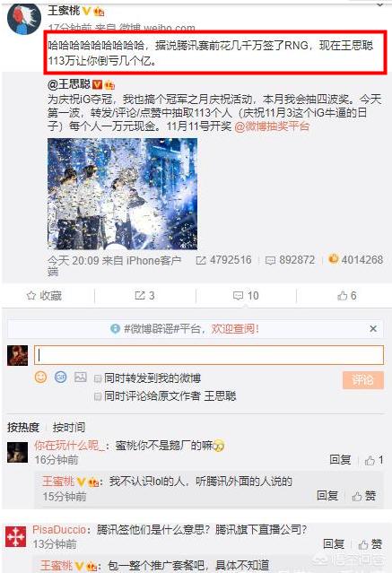
Task: Open the emoji picker in comment box
Action: point(40,377)
